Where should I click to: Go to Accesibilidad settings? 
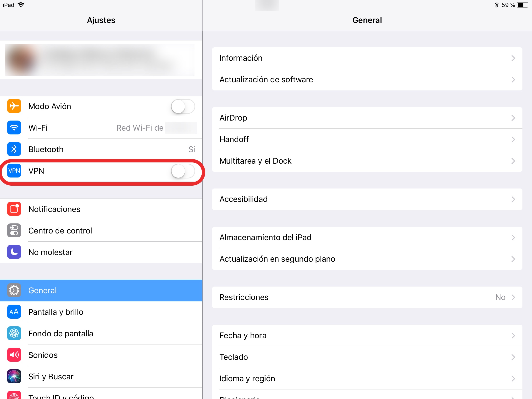367,199
